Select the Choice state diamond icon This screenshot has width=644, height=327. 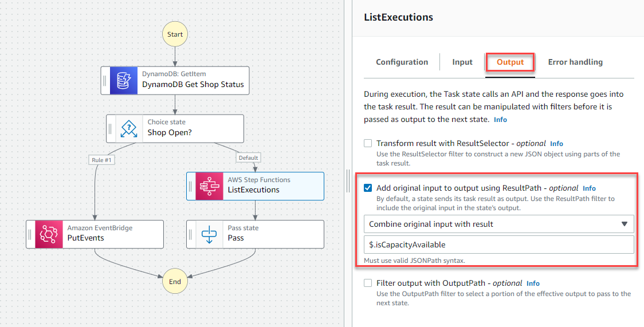[x=129, y=129]
